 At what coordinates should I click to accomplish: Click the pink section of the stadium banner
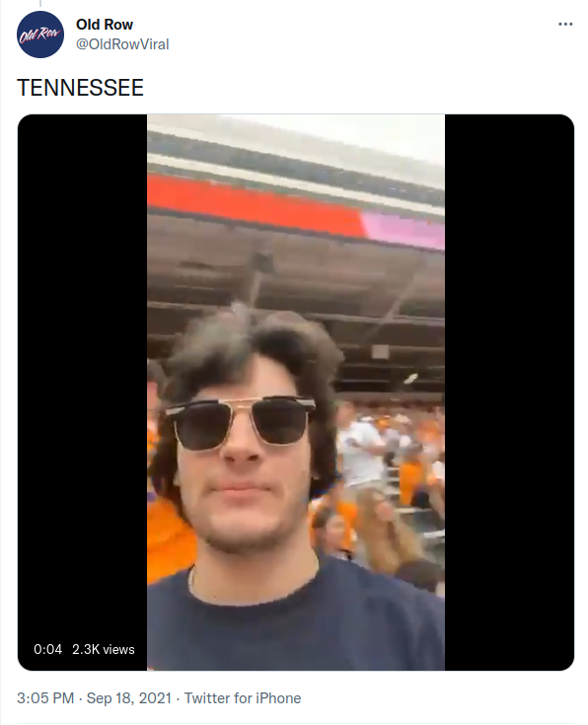404,230
